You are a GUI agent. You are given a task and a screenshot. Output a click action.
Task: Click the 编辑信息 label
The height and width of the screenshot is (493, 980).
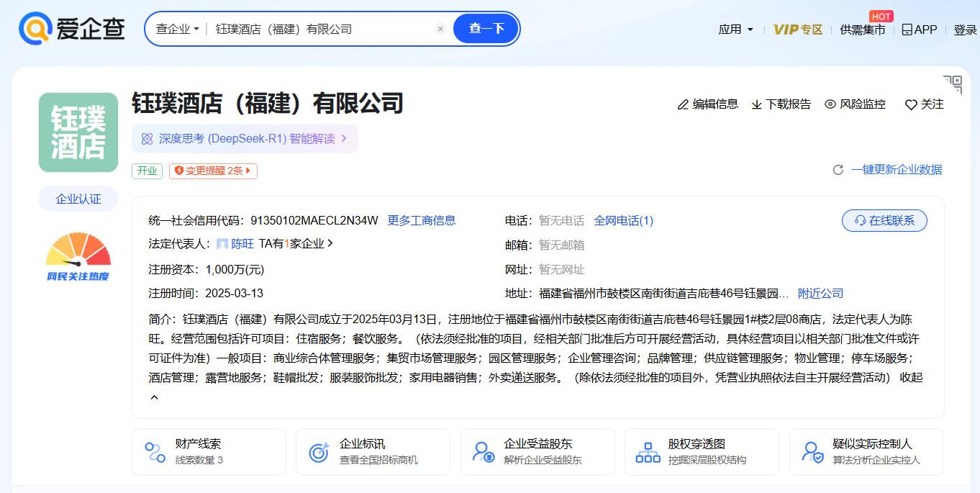[715, 104]
